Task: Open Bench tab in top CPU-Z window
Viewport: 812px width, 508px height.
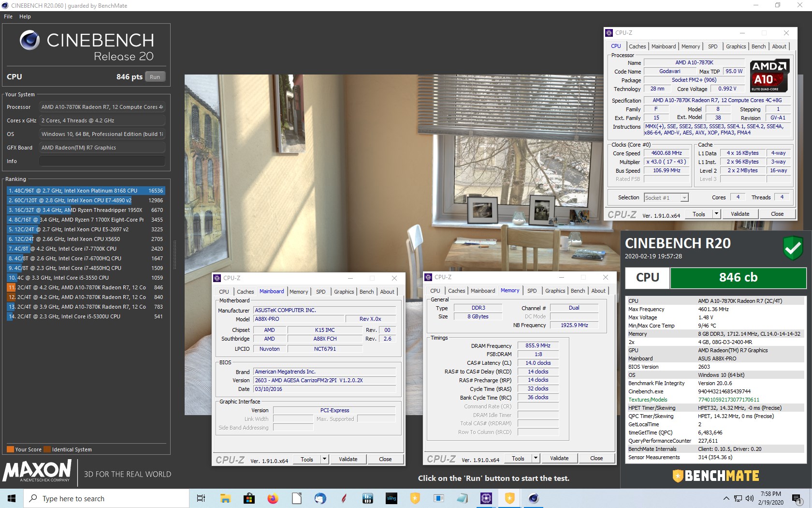Action: click(758, 46)
